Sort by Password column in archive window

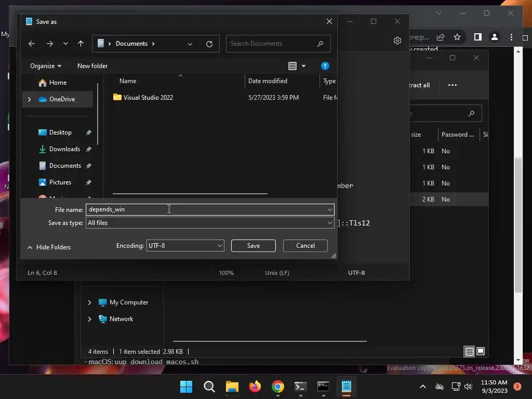point(457,135)
